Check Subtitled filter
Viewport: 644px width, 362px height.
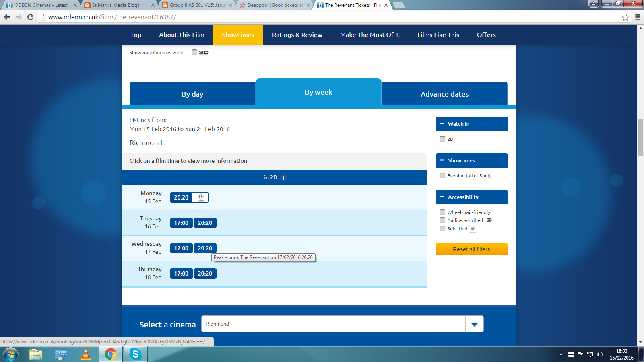click(442, 228)
